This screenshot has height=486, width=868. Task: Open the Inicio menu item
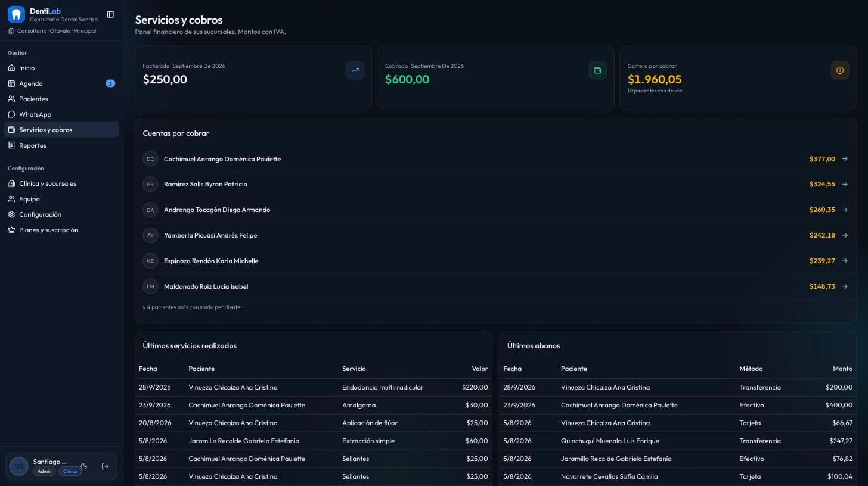[61, 68]
